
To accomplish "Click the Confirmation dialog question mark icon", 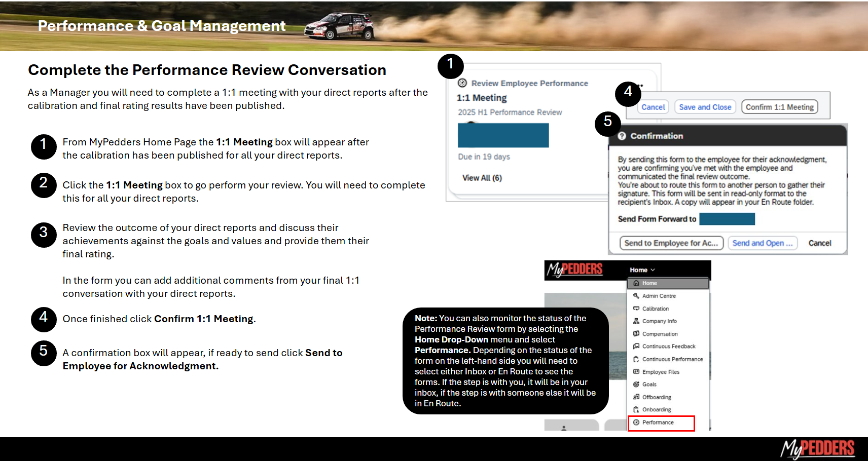I will 622,136.
